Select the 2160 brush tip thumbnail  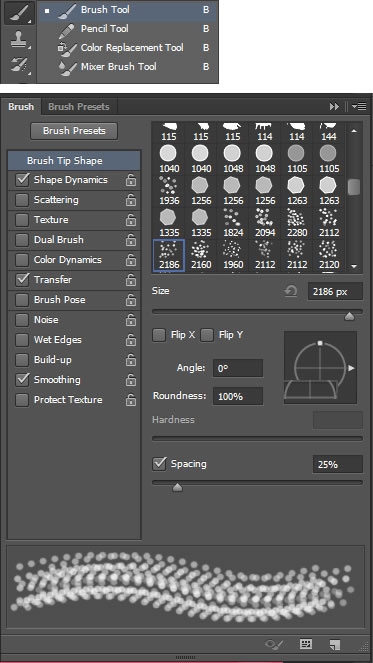coord(201,255)
